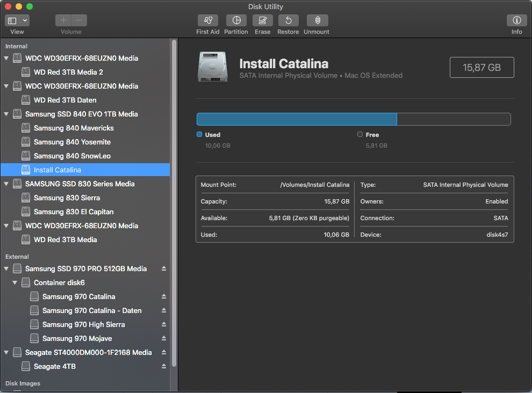Collapse SAMSUNG SSD 830 Series Media tree

pos(6,184)
